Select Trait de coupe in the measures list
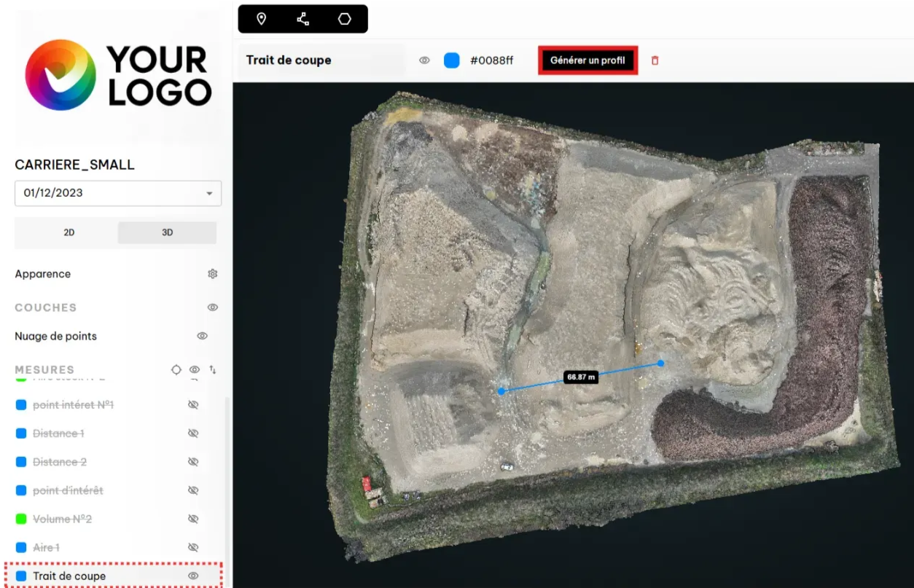The height and width of the screenshot is (588, 914). (x=69, y=576)
